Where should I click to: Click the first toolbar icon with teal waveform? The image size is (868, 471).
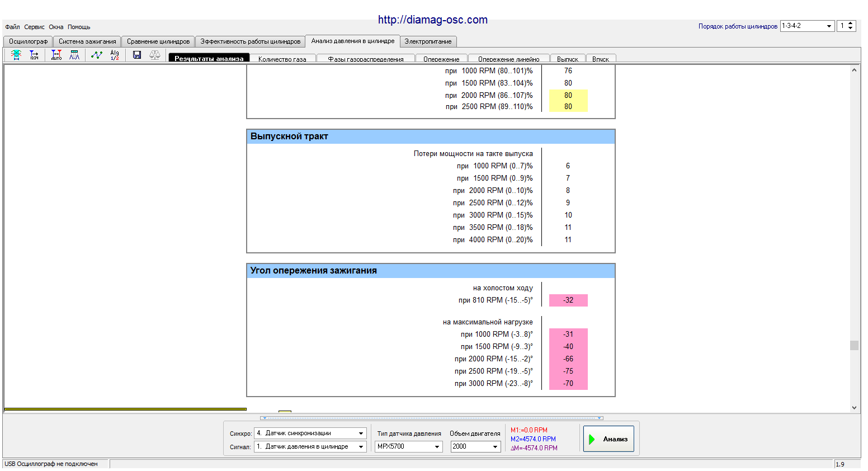tap(16, 55)
